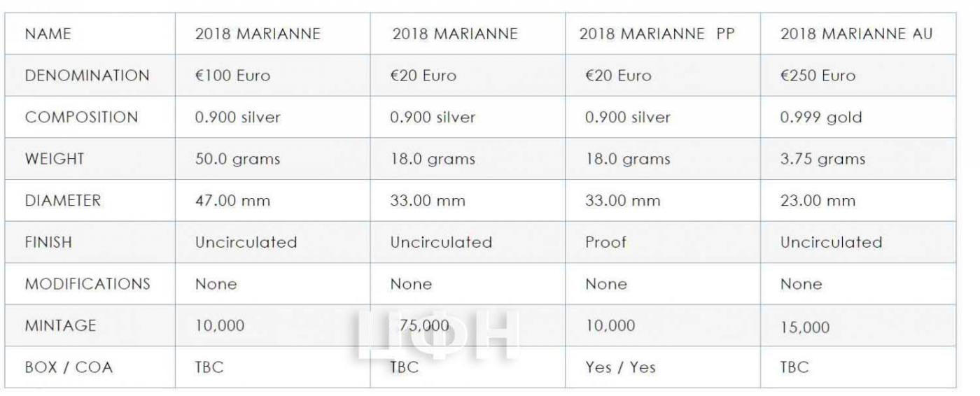Select the 15,000 mintage cell
The image size is (980, 396).
858,325
